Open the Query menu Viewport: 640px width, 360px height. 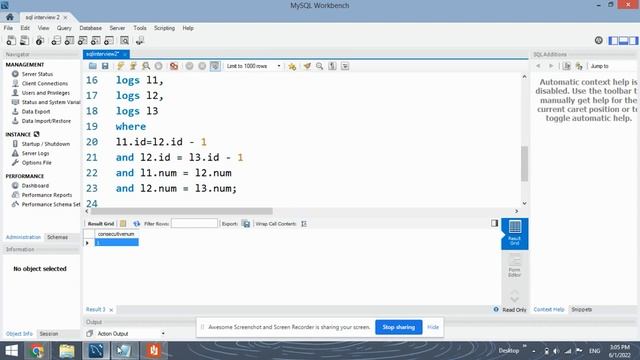pos(64,28)
